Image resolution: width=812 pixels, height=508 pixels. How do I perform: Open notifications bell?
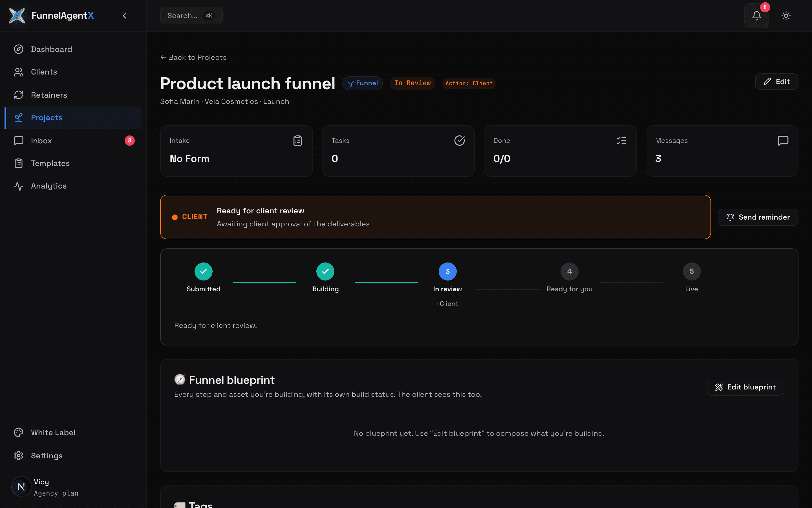coord(757,16)
